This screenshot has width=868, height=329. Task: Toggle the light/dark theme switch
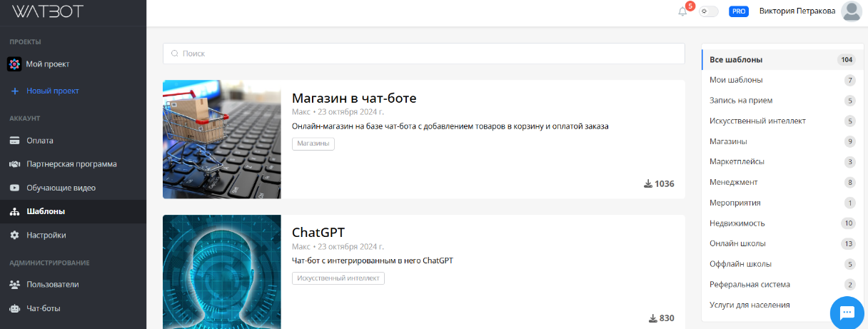point(708,11)
